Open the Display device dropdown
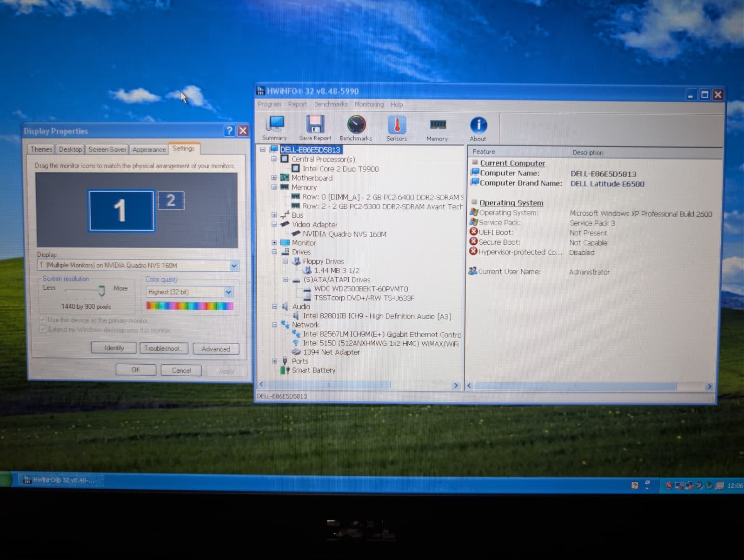This screenshot has height=560, width=744. click(x=234, y=266)
